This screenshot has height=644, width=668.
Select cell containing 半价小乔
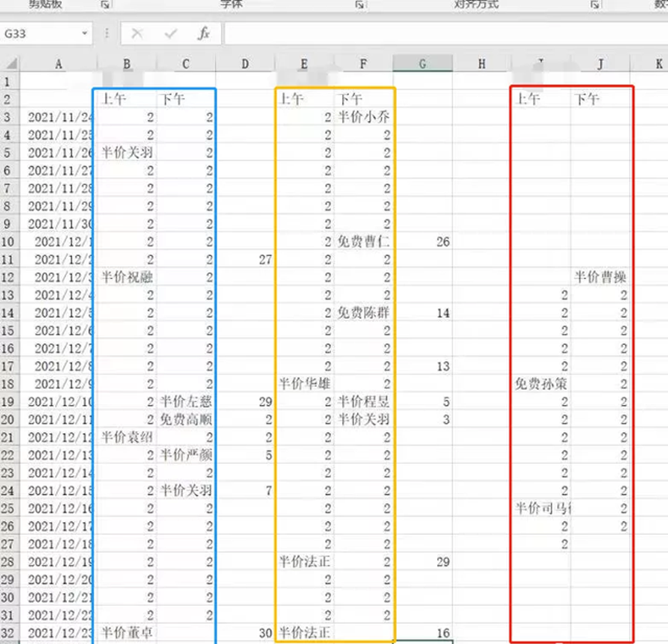pos(365,117)
